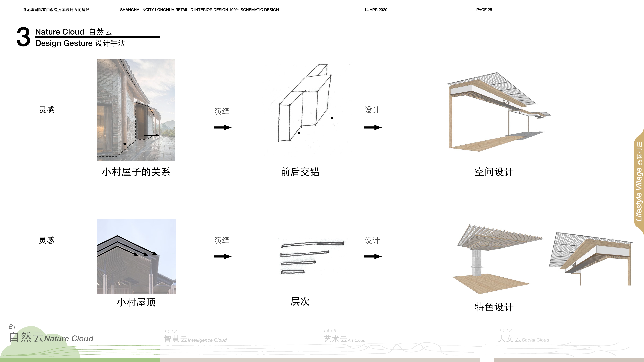The height and width of the screenshot is (362, 644).
Task: Click the 特色设计 caption
Action: (x=494, y=307)
